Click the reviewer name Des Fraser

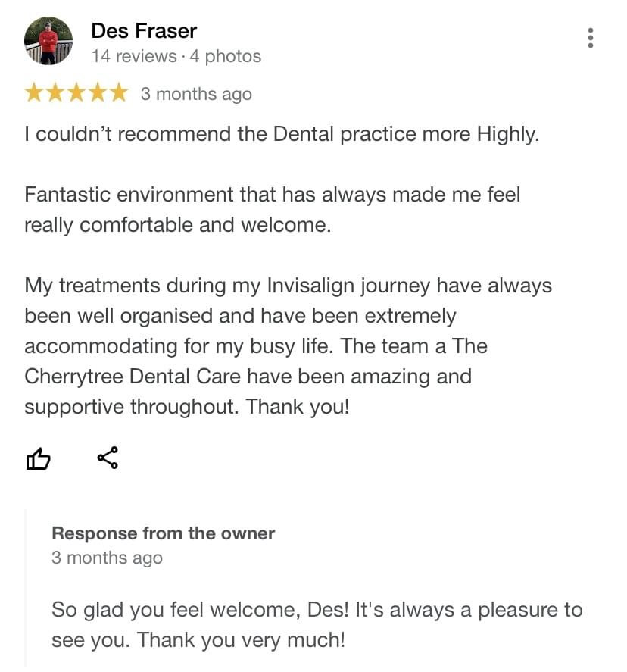pyautogui.click(x=144, y=31)
